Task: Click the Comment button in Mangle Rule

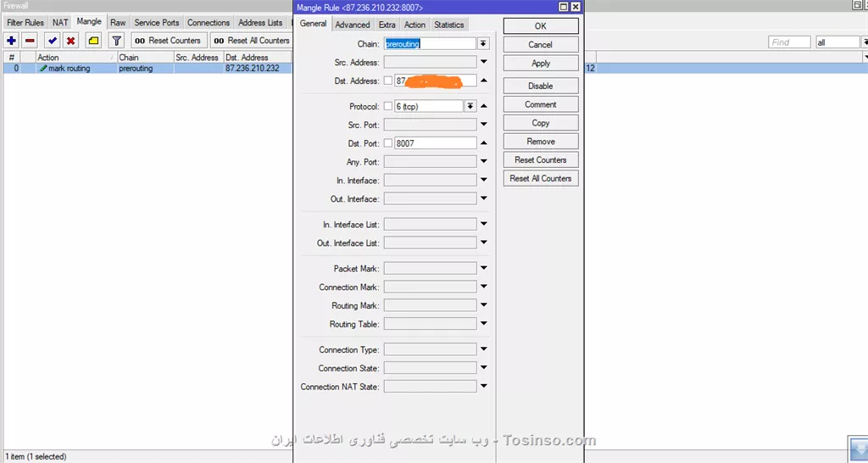Action: coord(541,104)
